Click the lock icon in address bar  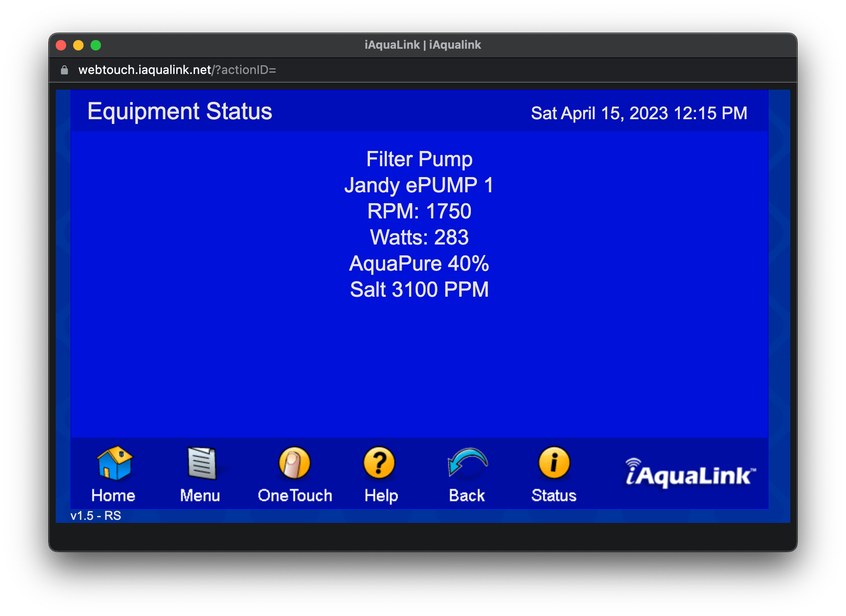(x=64, y=70)
